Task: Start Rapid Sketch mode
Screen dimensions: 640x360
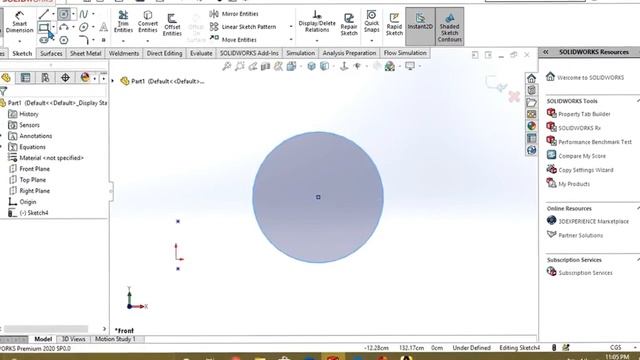Action: [394, 24]
